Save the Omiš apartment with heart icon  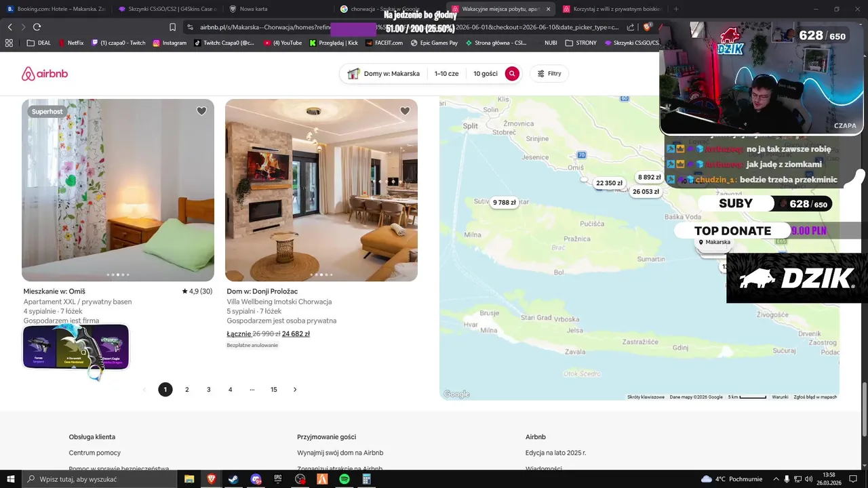pyautogui.click(x=201, y=111)
